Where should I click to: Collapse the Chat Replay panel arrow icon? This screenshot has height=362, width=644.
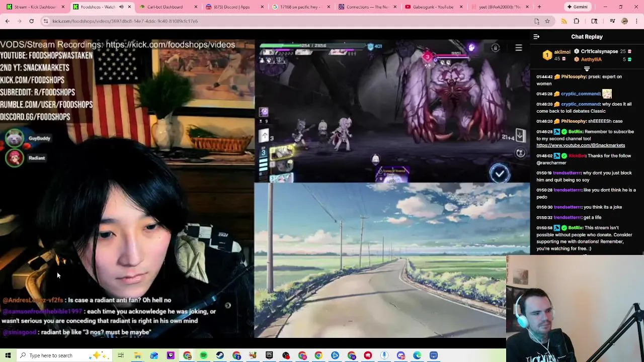536,37
